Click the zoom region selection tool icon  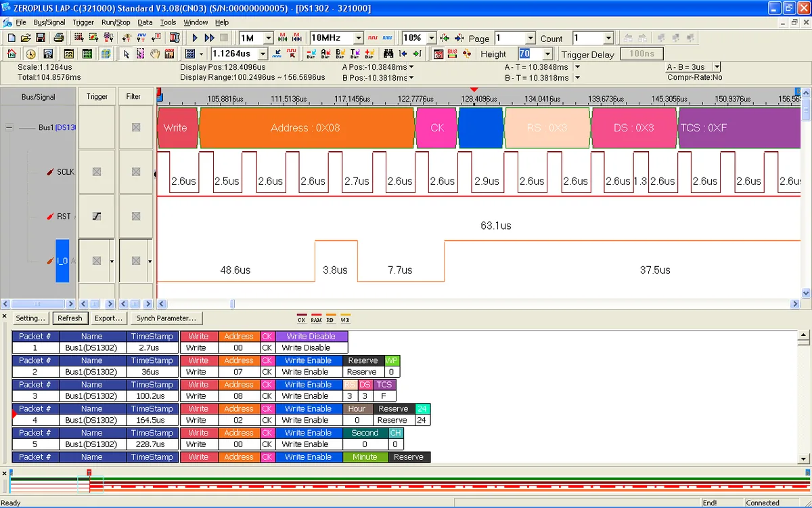[140, 54]
